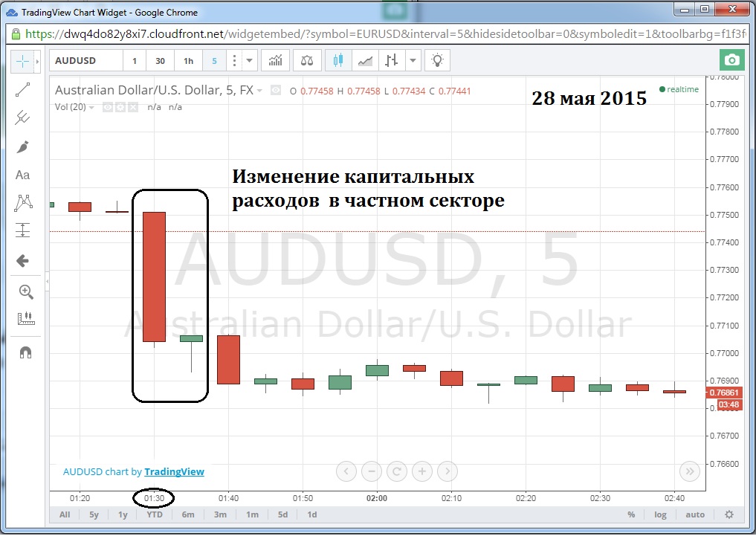Open the lightbulb ideas icon
This screenshot has width=756, height=539.
point(437,61)
